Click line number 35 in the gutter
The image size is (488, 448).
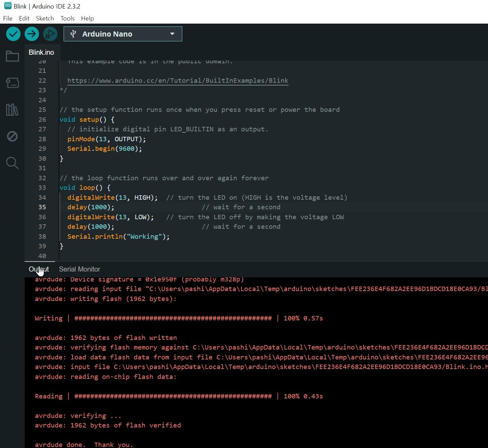point(42,207)
